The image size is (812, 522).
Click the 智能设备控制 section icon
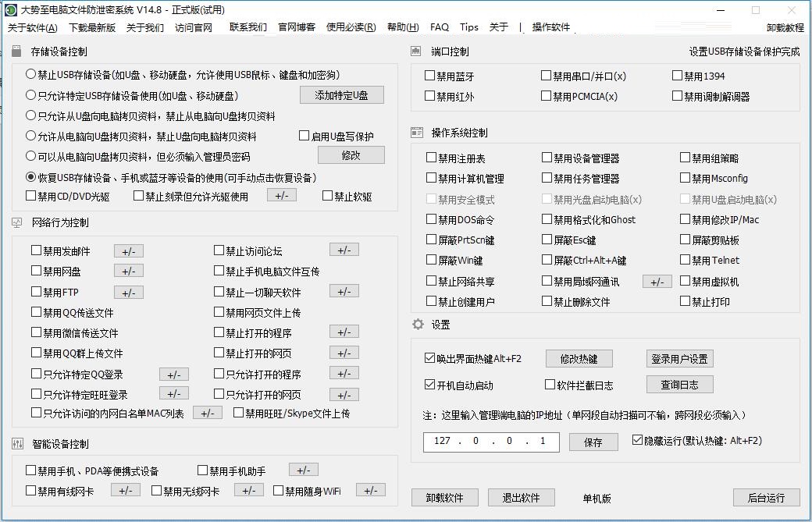coord(17,444)
